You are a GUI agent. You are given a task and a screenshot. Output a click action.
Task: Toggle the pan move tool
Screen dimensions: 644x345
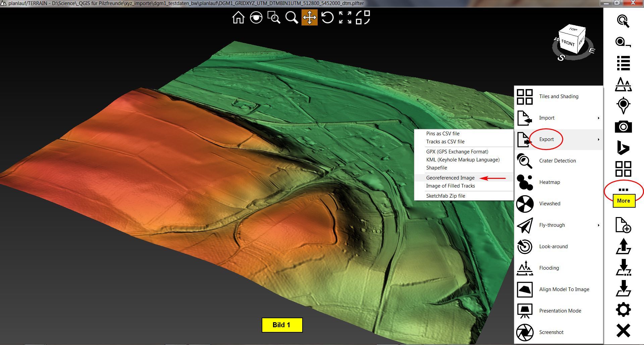[x=309, y=17]
